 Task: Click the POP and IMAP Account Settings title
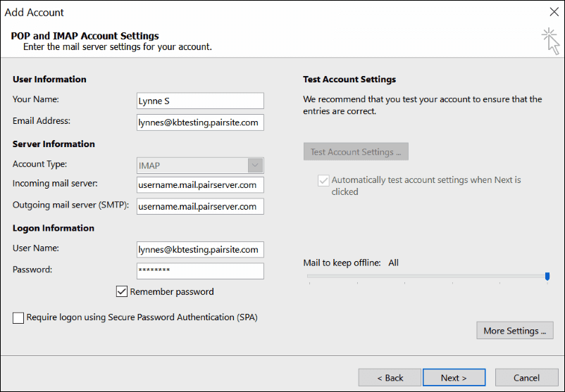pyautogui.click(x=85, y=36)
